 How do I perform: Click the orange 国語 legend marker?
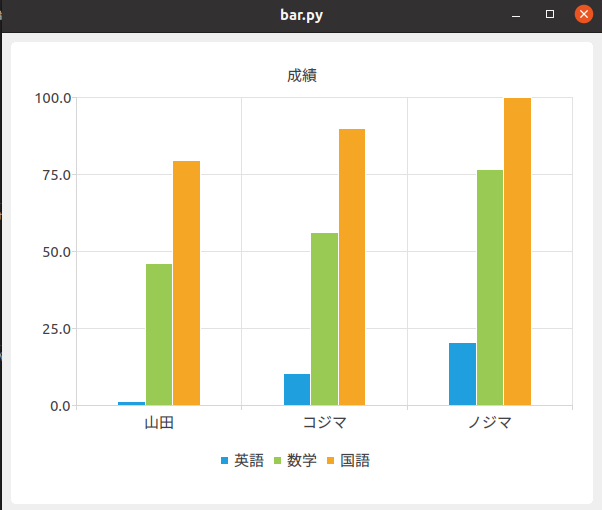tap(332, 461)
